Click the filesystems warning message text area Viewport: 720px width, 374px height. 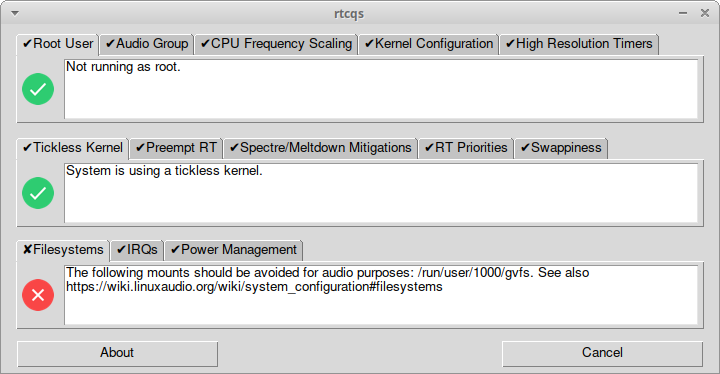[x=381, y=295]
